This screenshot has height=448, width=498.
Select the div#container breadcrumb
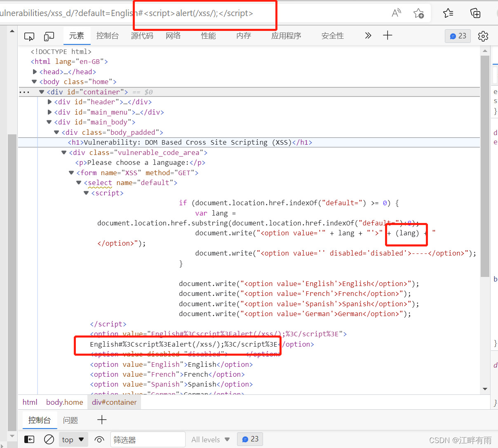114,402
